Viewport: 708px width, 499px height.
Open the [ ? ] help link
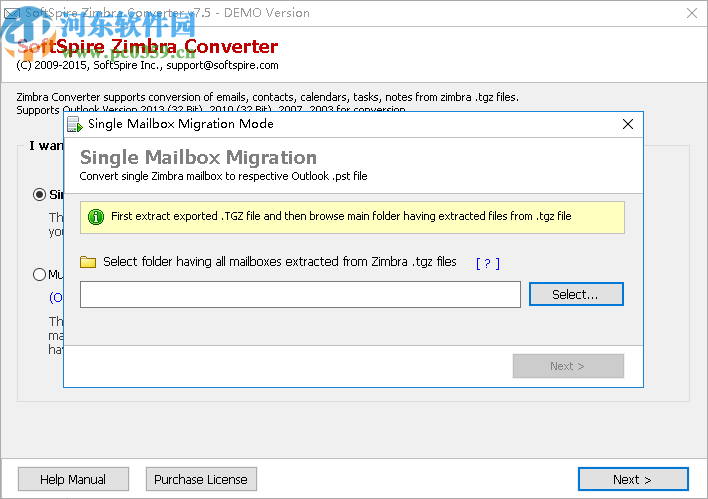[488, 263]
